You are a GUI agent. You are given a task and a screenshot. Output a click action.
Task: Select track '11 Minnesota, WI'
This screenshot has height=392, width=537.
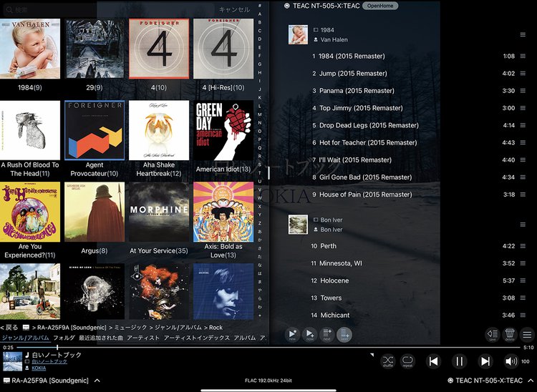(337, 263)
